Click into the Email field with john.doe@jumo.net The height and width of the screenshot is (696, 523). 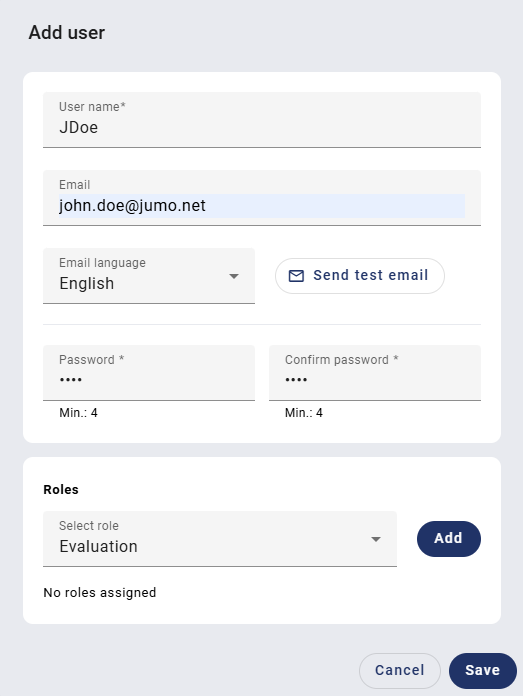tap(262, 198)
